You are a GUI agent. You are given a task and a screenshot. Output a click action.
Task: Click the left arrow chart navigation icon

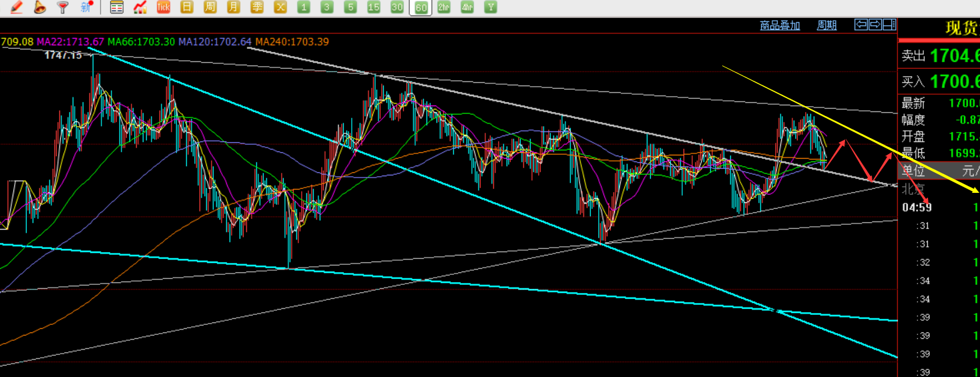point(861,25)
